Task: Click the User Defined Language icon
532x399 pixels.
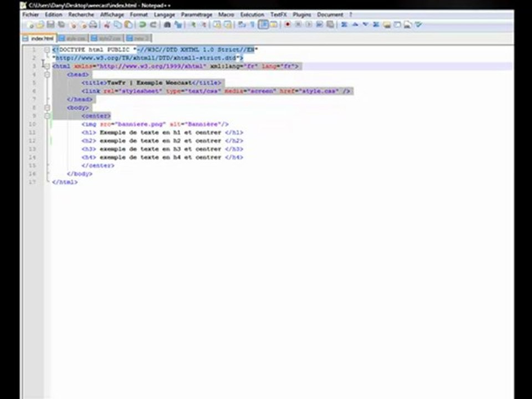Action: click(x=273, y=25)
